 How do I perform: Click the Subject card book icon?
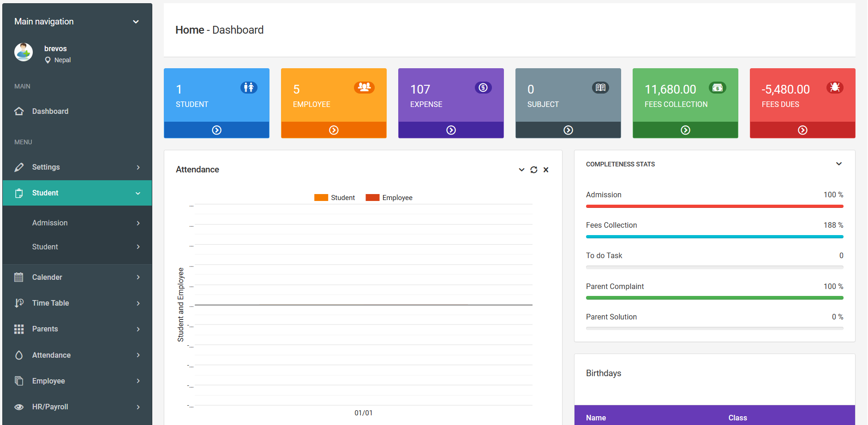(600, 88)
